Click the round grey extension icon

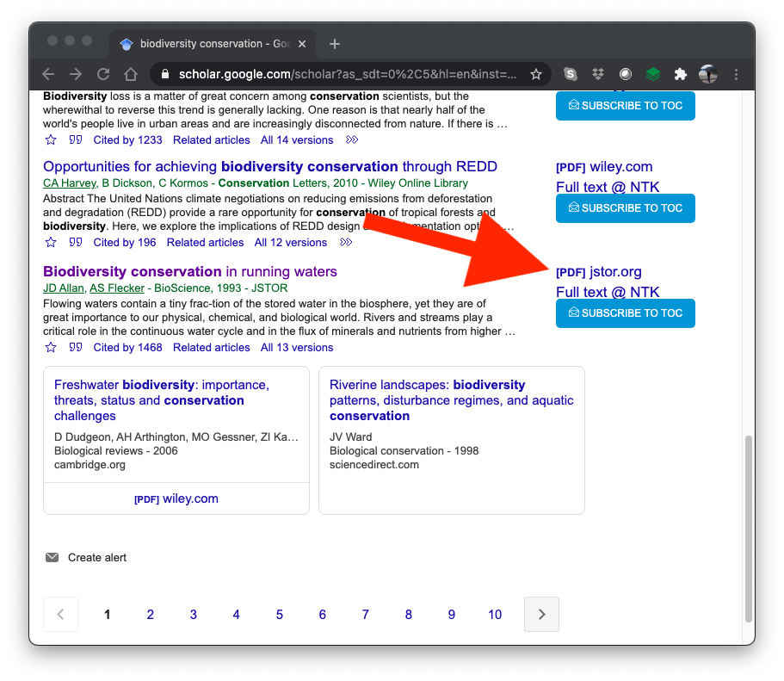626,74
